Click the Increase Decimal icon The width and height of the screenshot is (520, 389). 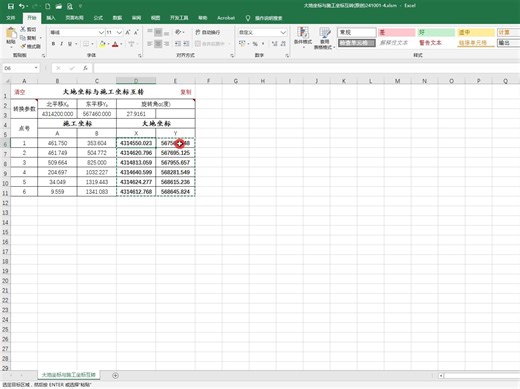(x=274, y=44)
